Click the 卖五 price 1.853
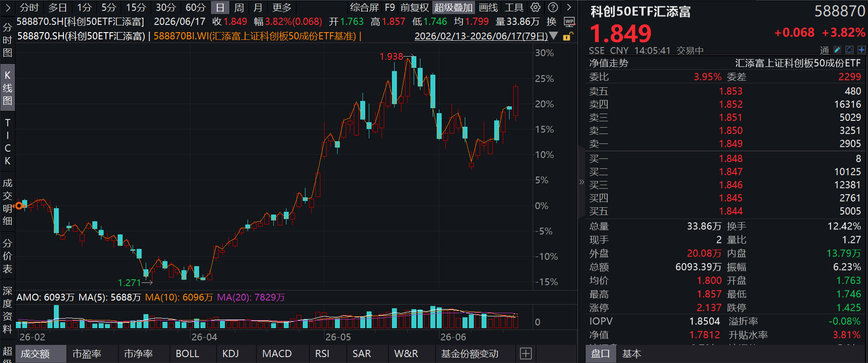Viewport: 868px width, 363px height. click(x=731, y=91)
